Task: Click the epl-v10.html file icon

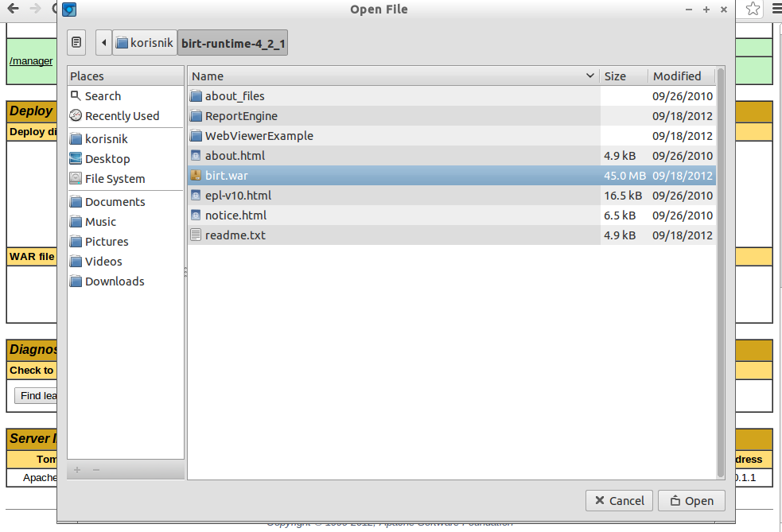Action: [x=196, y=196]
